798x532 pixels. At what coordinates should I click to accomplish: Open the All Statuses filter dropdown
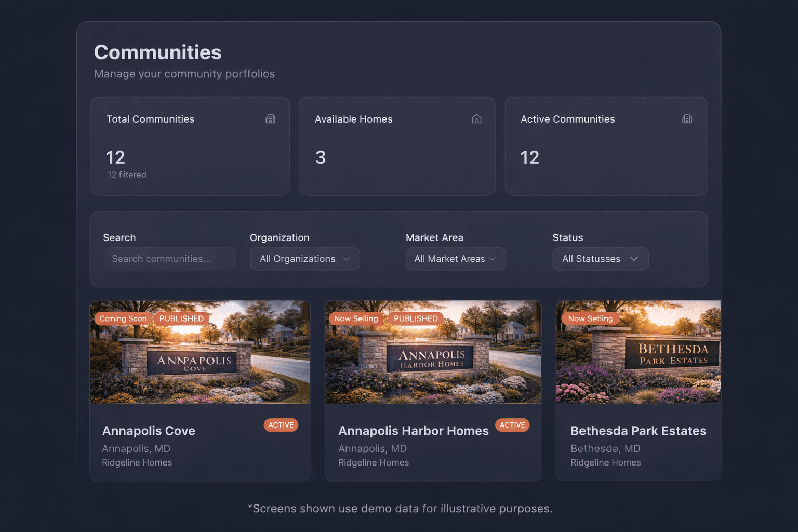(600, 259)
